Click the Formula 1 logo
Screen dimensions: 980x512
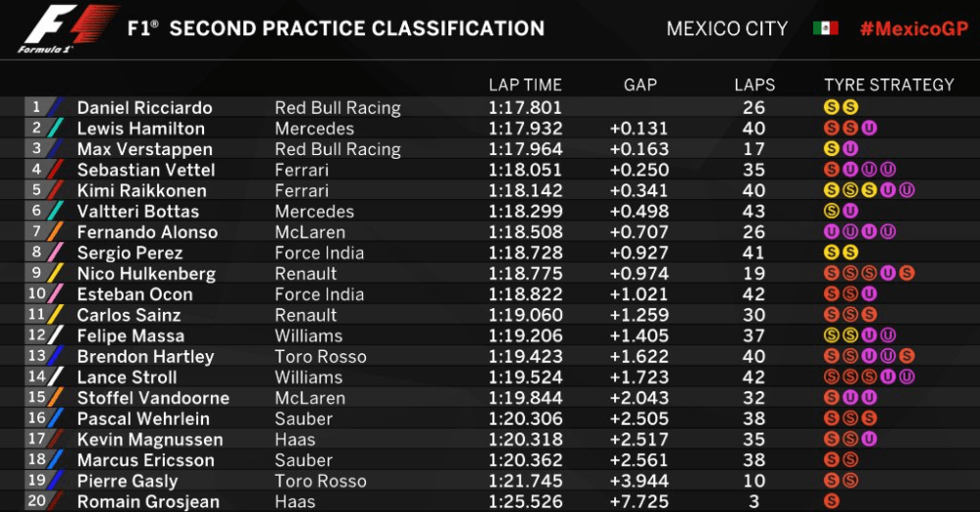coord(69,28)
